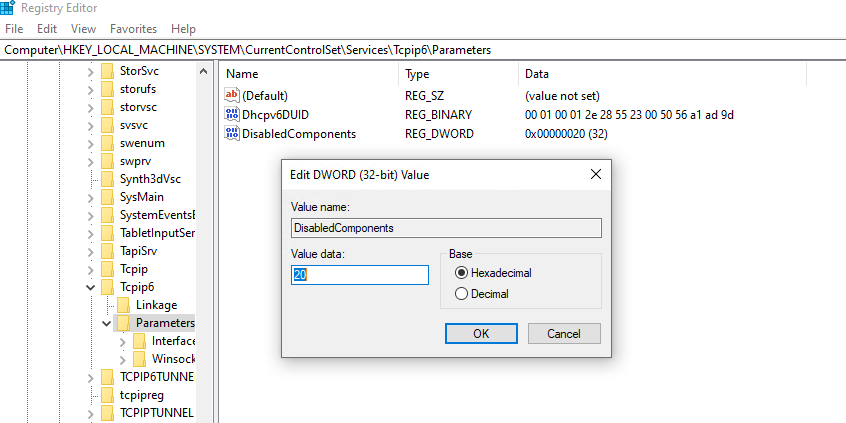
Task: Select the Hexadecimal base option
Action: (x=461, y=273)
